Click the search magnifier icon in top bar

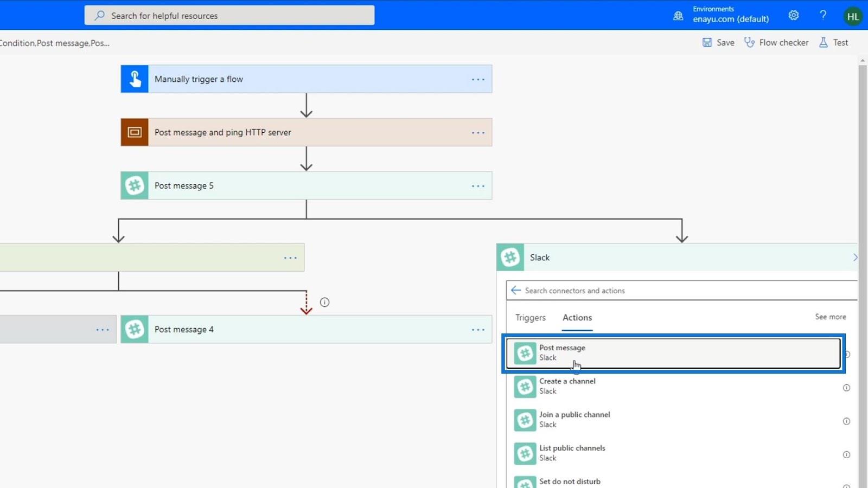[x=99, y=16]
